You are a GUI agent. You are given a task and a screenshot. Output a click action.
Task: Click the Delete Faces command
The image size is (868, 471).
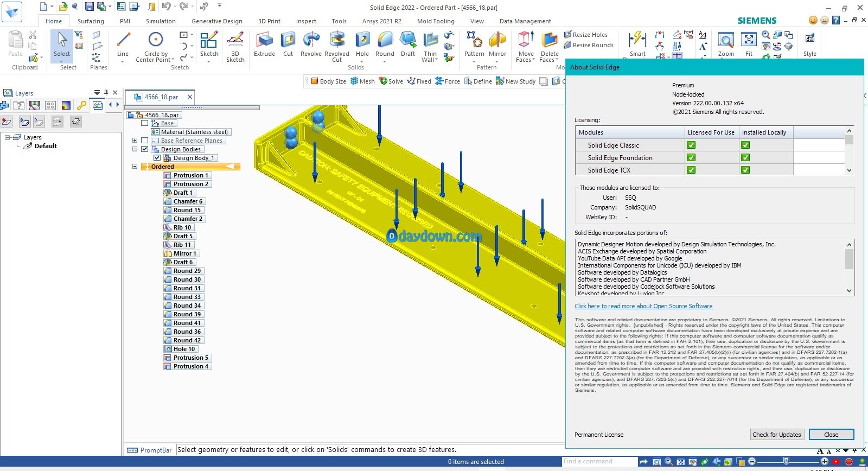click(x=550, y=47)
